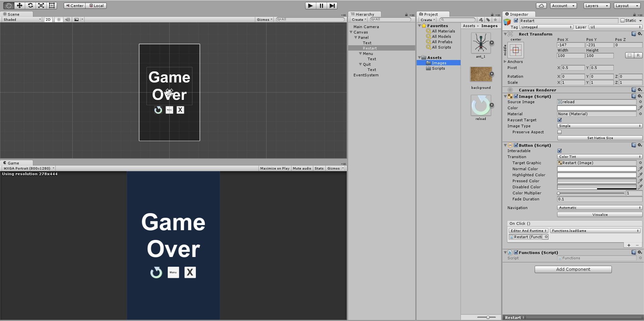
Task: Open the Normal Color swatch picker
Action: point(596,169)
